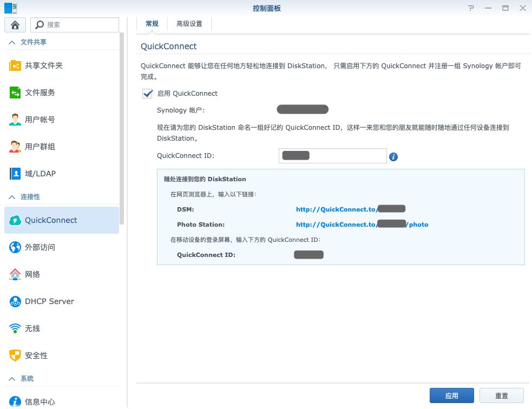532x409 pixels.
Task: Select DHCP Server in sidebar
Action: coord(61,301)
